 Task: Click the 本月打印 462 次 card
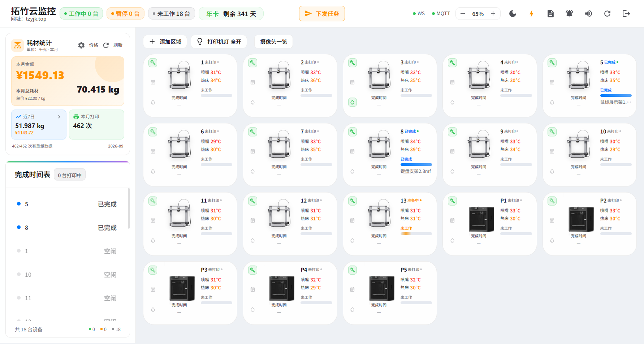click(96, 124)
